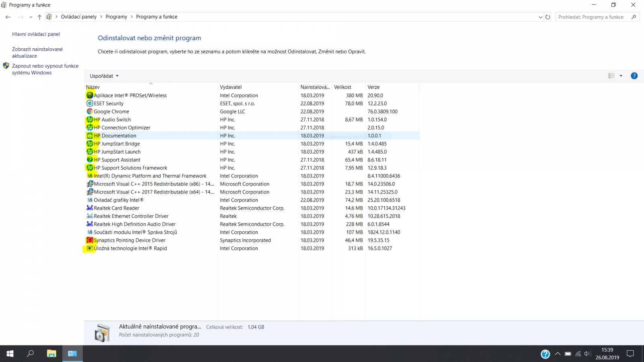Click the battery tray icon
This screenshot has width=644, height=362.
(568, 354)
